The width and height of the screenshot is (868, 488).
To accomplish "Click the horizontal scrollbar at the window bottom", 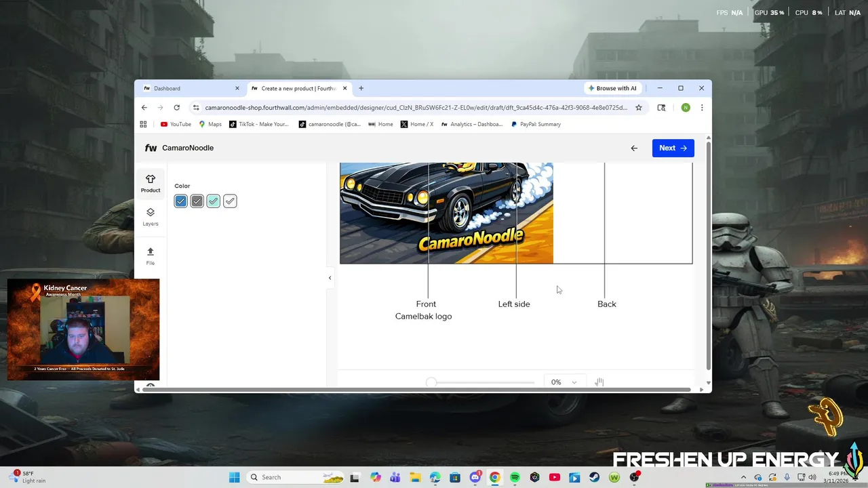I will coord(417,390).
